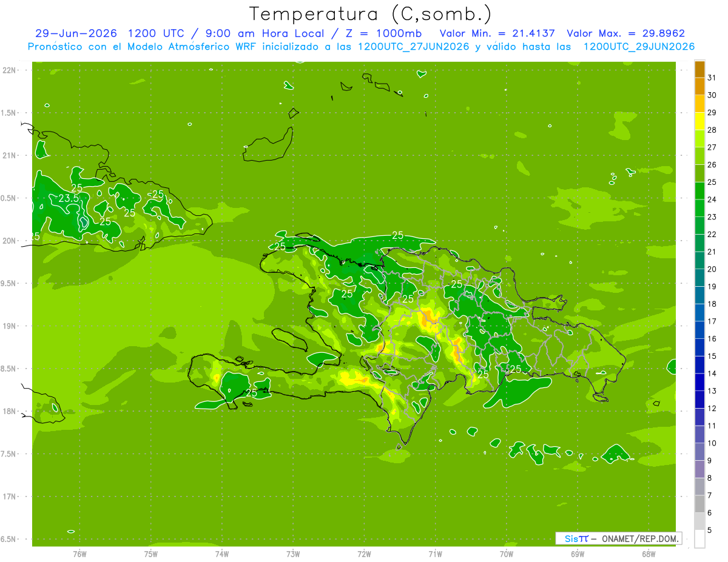Image resolution: width=728 pixels, height=562 pixels.
Task: Click the "23.5" contour label over Cuba
Action: coord(69,198)
